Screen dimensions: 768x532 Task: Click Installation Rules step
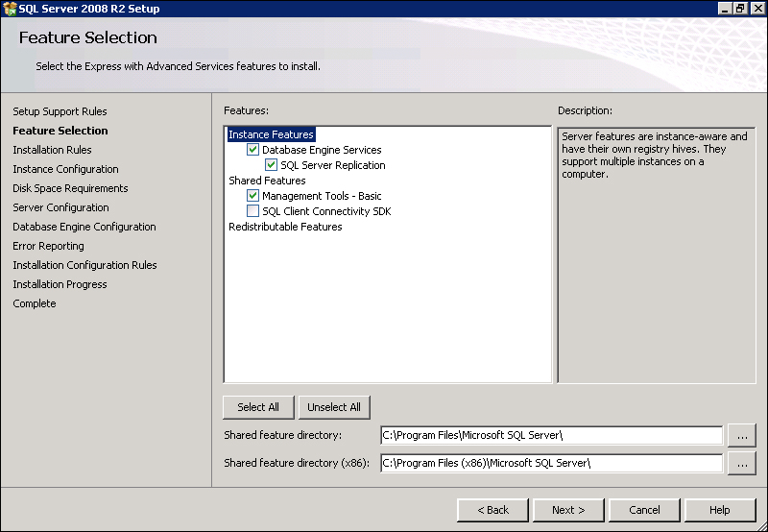52,150
